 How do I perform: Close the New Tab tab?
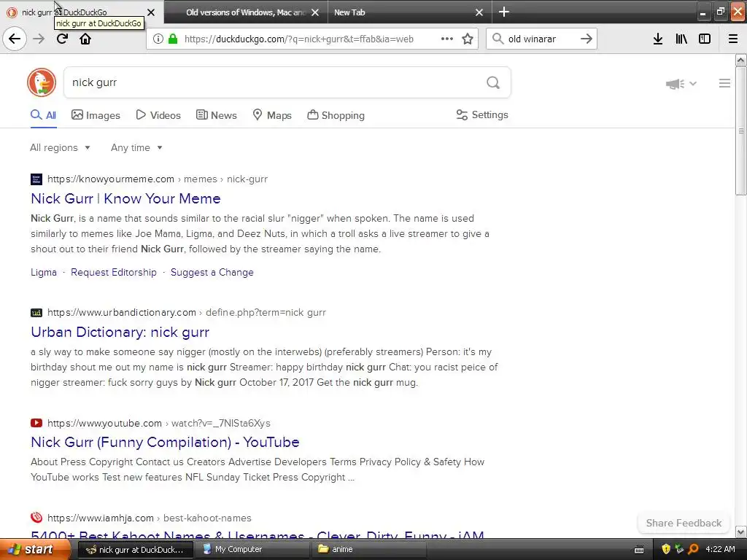(479, 12)
